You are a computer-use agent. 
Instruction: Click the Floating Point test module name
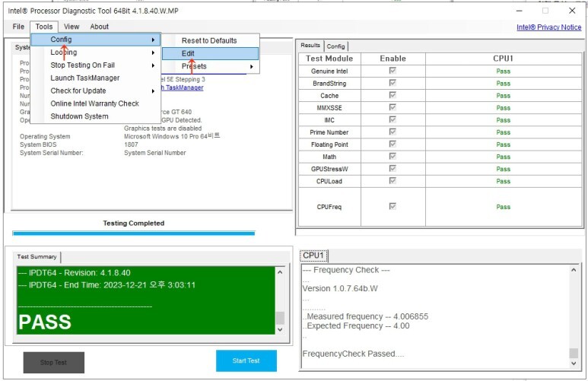[x=329, y=144]
